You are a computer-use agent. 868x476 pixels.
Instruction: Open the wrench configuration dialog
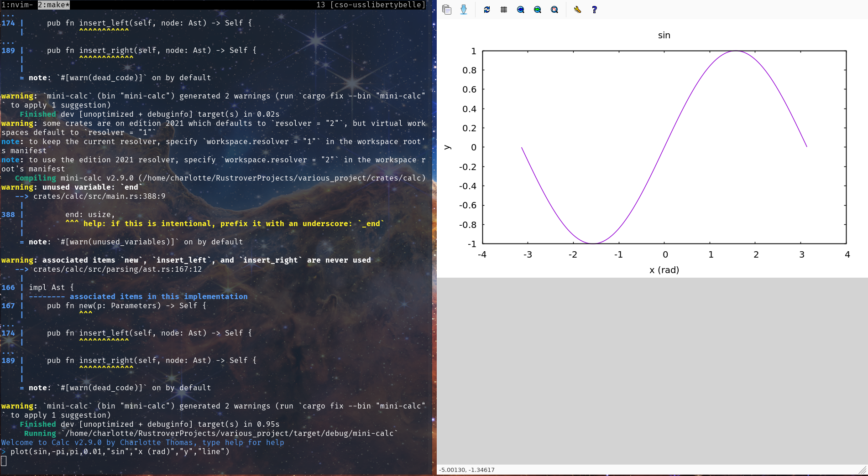578,10
